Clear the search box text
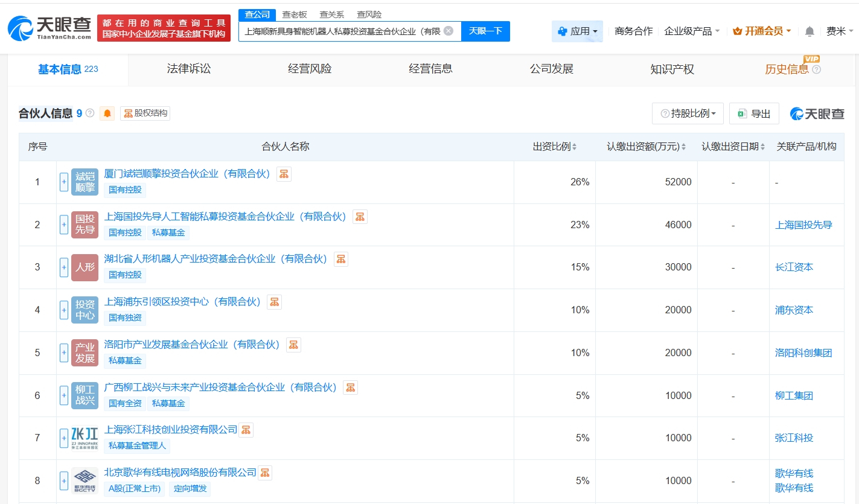The width and height of the screenshot is (859, 504). tap(448, 31)
